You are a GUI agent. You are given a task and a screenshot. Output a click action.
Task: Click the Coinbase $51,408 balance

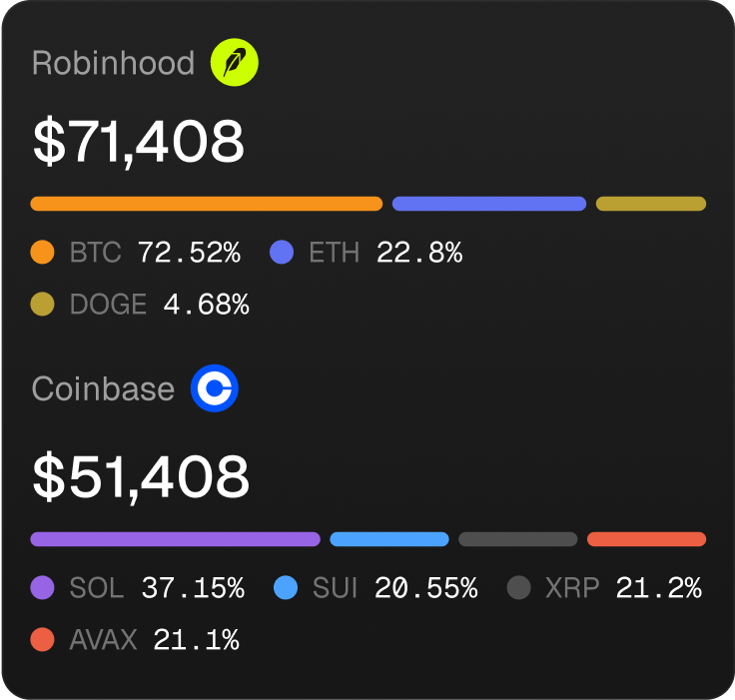pyautogui.click(x=140, y=476)
